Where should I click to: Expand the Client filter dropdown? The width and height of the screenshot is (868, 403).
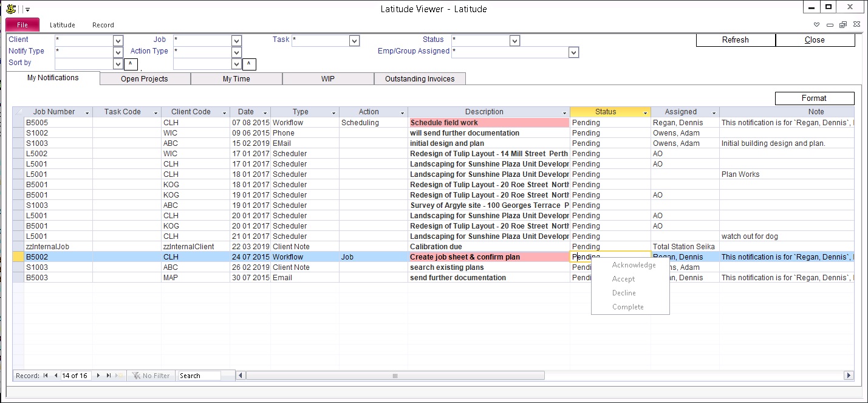118,41
